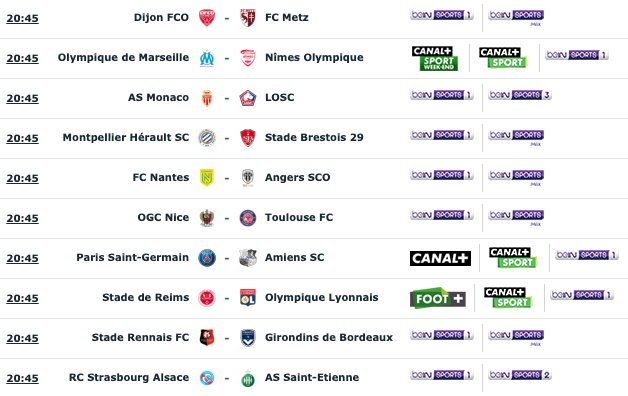Click the Olympique Lyonnais crest
The height and width of the screenshot is (396, 628).
(x=248, y=298)
